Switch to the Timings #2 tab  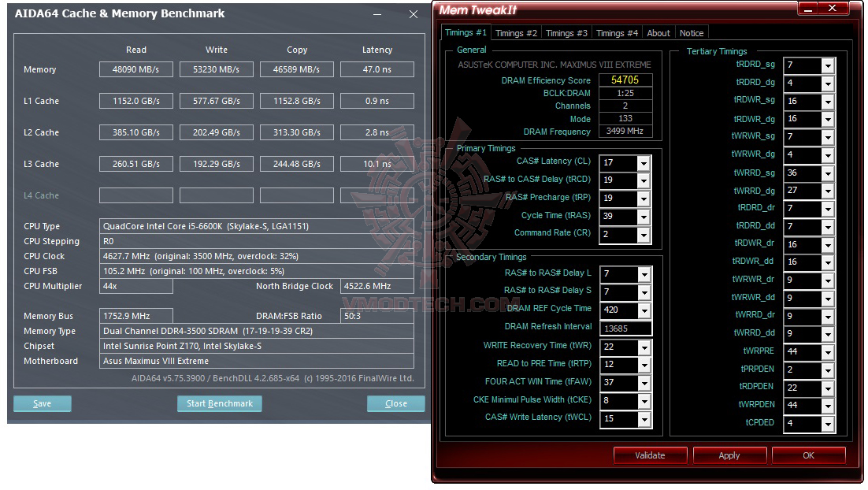[516, 32]
